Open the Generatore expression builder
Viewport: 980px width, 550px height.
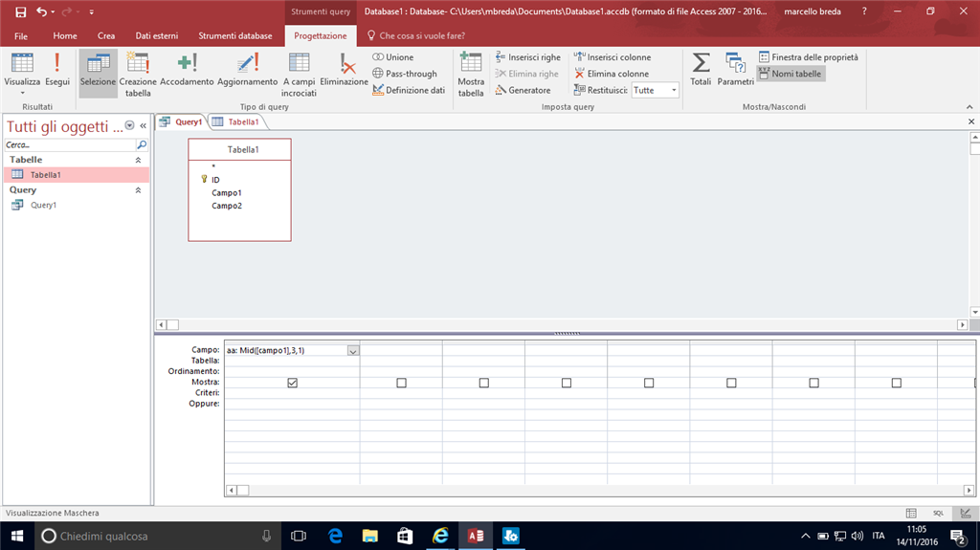[523, 90]
